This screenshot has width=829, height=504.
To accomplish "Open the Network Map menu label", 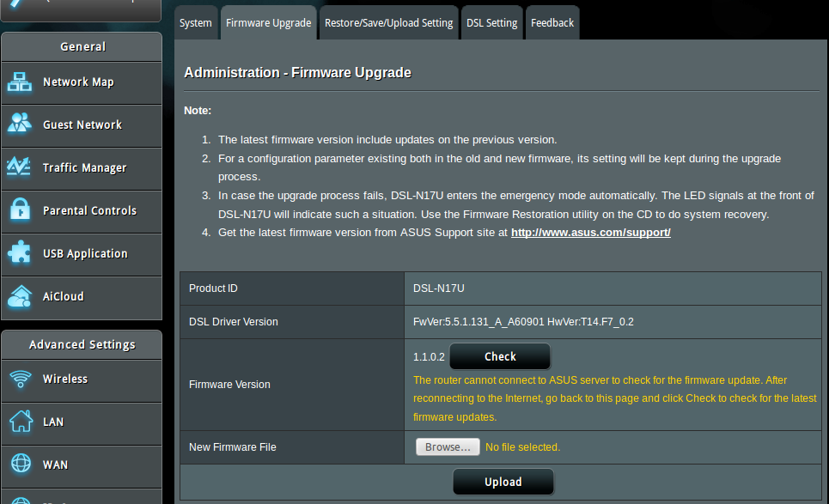I will click(78, 82).
